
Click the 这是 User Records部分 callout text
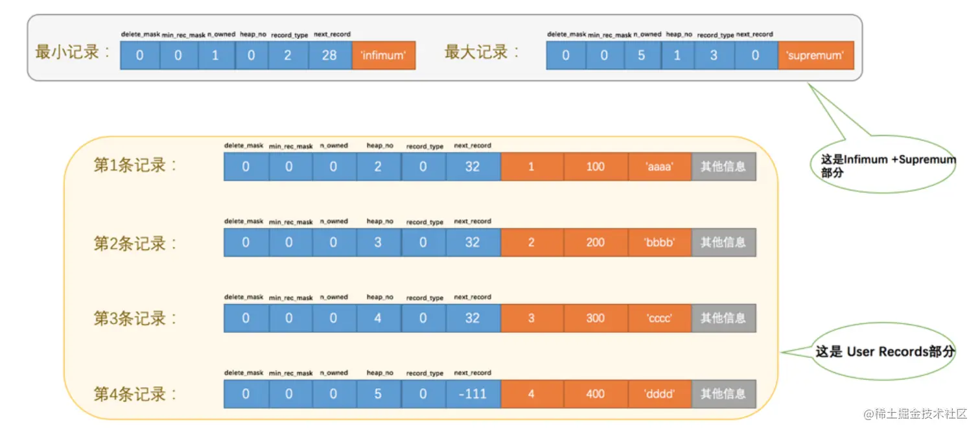[x=885, y=352]
